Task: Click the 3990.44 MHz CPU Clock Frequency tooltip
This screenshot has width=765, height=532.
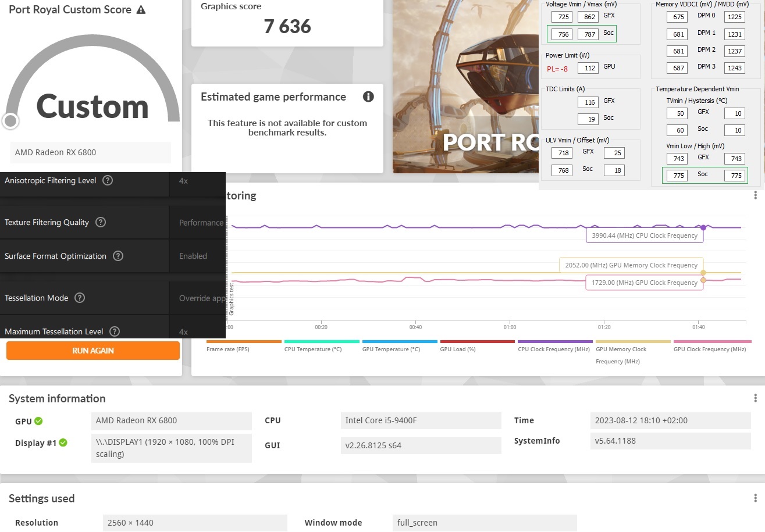Action: pos(645,235)
